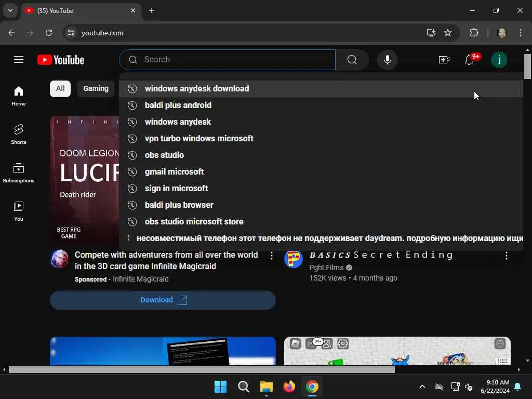Image resolution: width=532 pixels, height=399 pixels.
Task: Go to Home in sidebar
Action: tap(19, 96)
